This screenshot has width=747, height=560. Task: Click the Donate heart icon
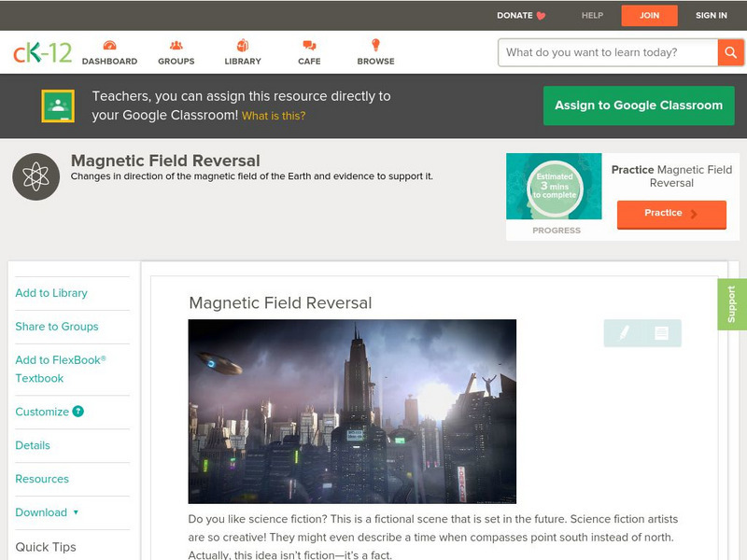pos(541,16)
